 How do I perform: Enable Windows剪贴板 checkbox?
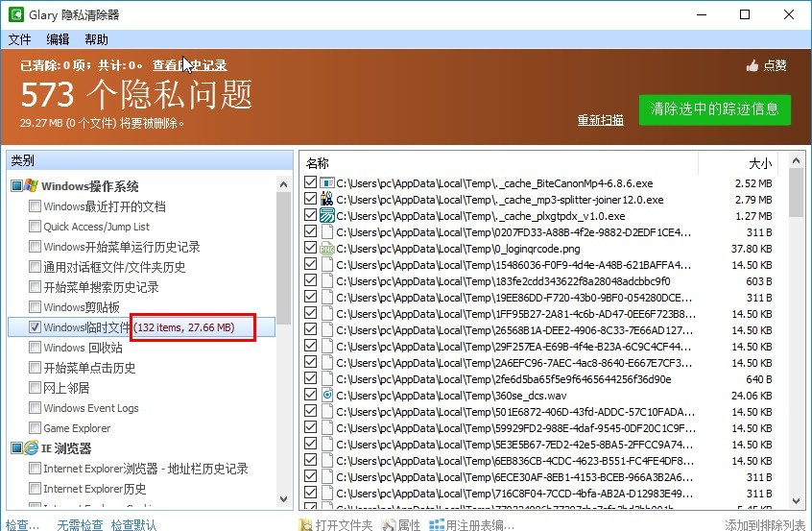(35, 306)
